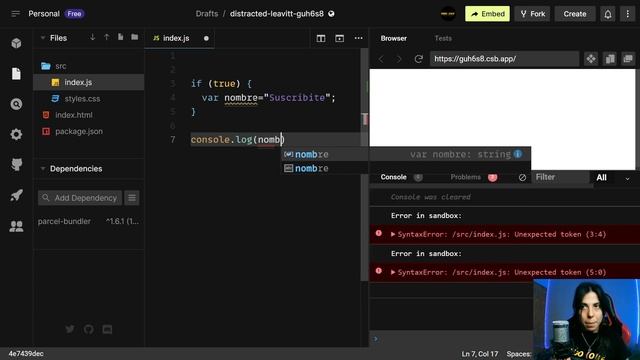Open the first preview tool icon beside URL
The image size is (640, 360).
point(591,59)
